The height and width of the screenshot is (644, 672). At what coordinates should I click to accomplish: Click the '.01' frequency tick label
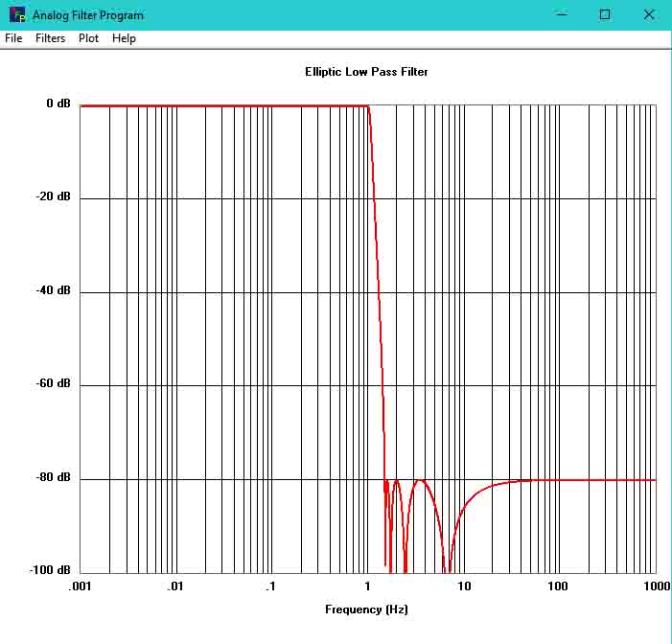point(174,586)
